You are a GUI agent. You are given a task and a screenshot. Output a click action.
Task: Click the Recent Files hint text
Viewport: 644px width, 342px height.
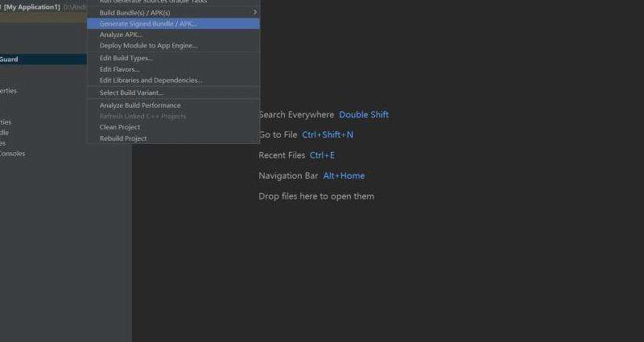(x=282, y=155)
